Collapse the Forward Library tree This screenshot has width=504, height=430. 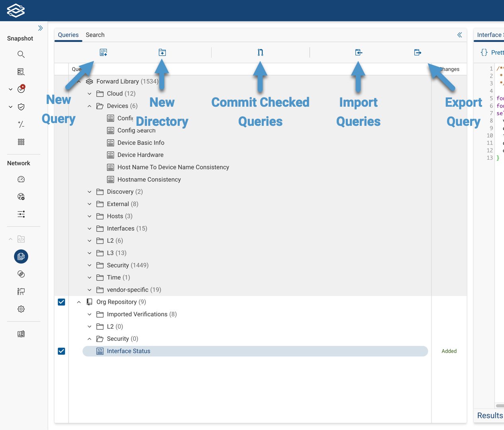click(78, 81)
